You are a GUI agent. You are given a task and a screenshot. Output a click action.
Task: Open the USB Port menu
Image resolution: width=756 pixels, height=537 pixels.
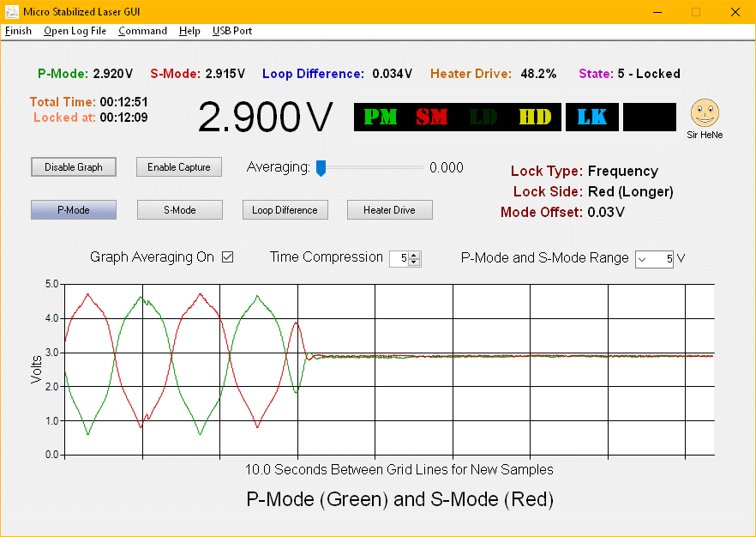[x=232, y=31]
